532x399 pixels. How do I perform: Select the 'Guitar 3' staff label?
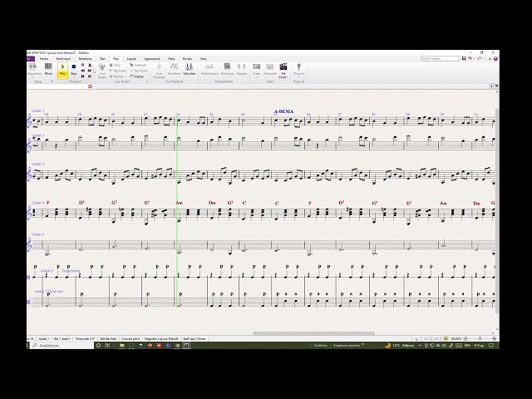[x=38, y=165]
